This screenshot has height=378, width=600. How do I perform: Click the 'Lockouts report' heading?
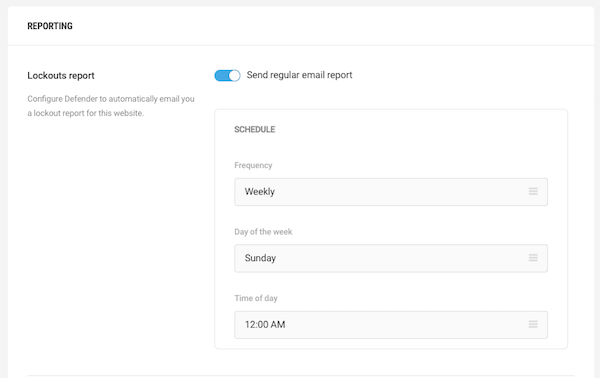click(x=61, y=75)
